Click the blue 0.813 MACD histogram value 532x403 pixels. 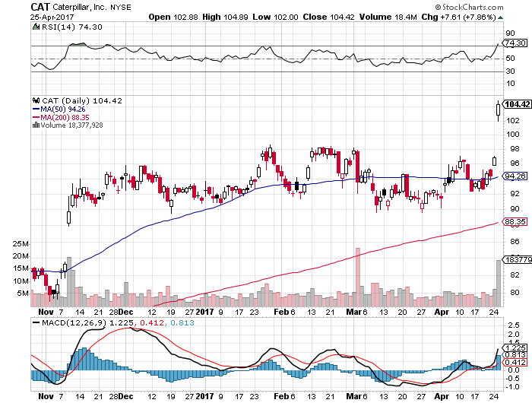click(182, 323)
